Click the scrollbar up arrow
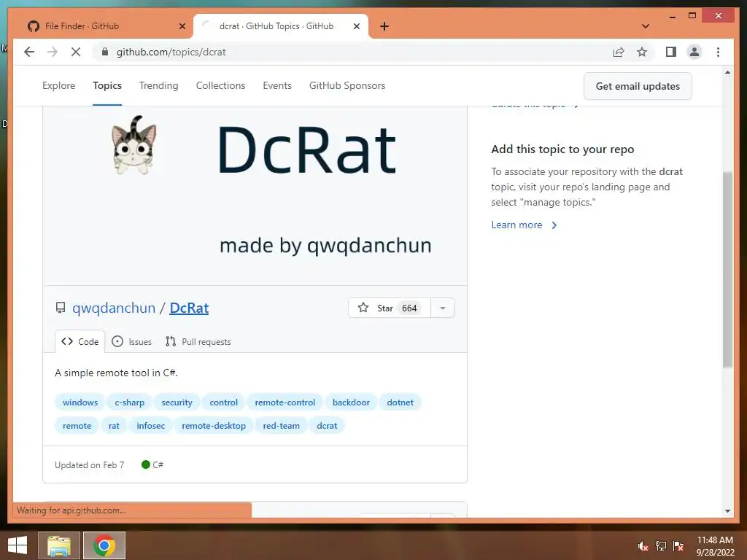 727,72
